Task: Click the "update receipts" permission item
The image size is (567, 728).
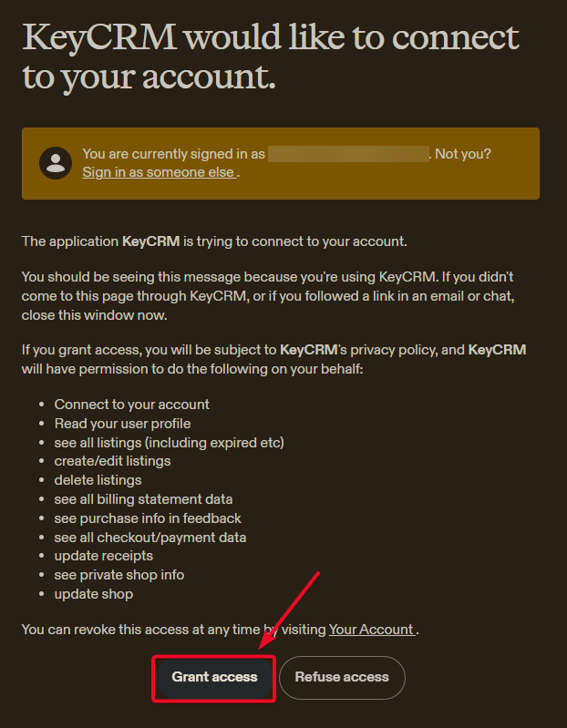Action: 103,556
